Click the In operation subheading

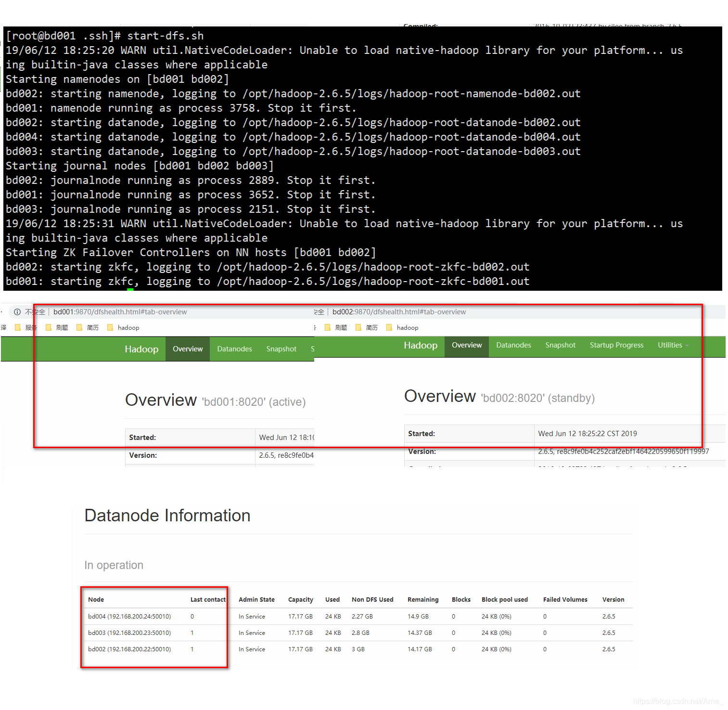click(114, 565)
